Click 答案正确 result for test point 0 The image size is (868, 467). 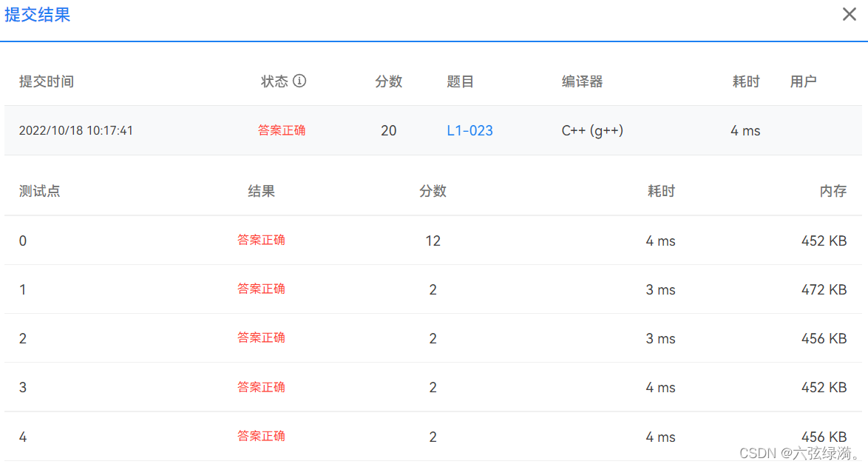click(x=261, y=240)
